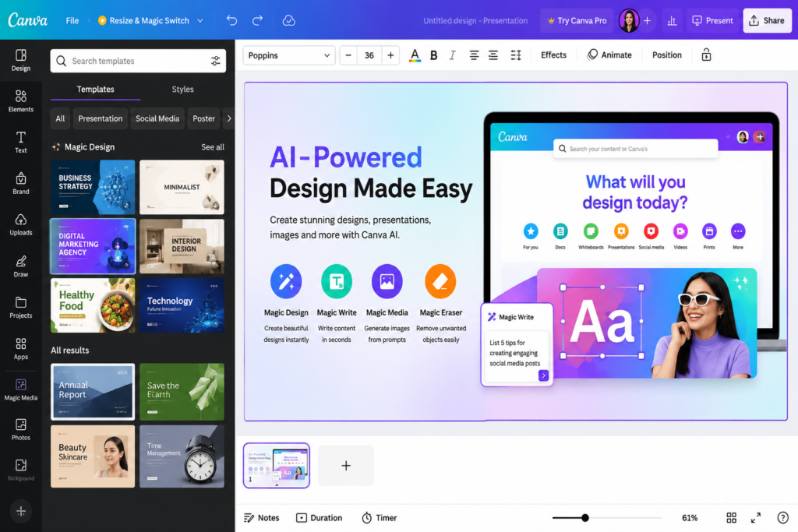Toggle list formatting
This screenshot has height=532, width=798.
point(493,55)
